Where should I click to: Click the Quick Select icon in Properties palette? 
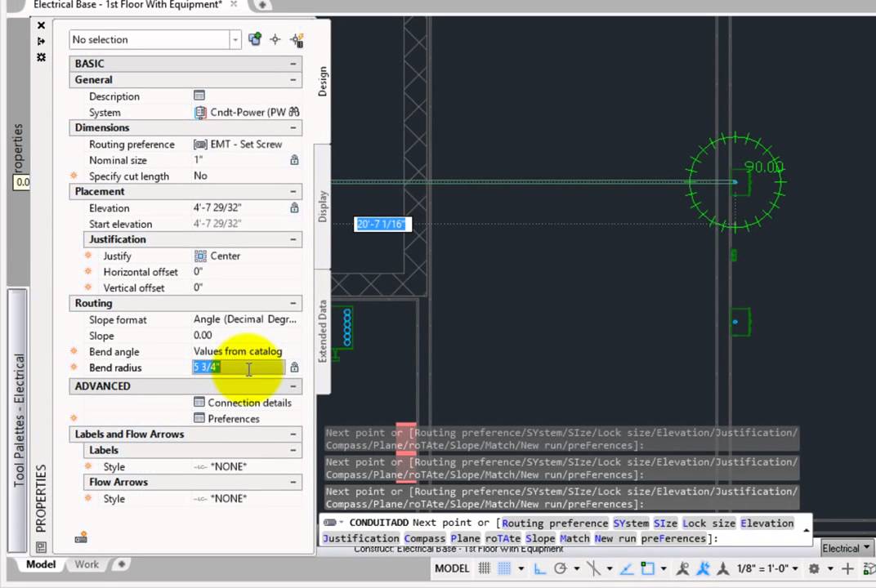pyautogui.click(x=297, y=40)
